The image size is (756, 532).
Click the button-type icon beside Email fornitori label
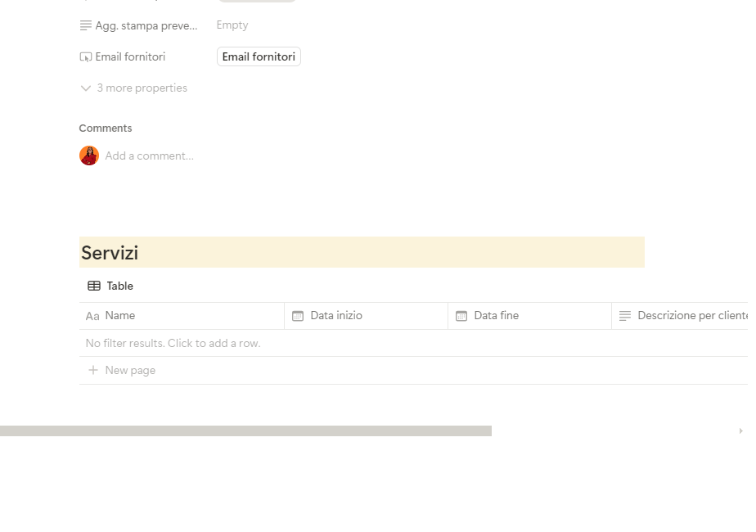click(x=86, y=57)
